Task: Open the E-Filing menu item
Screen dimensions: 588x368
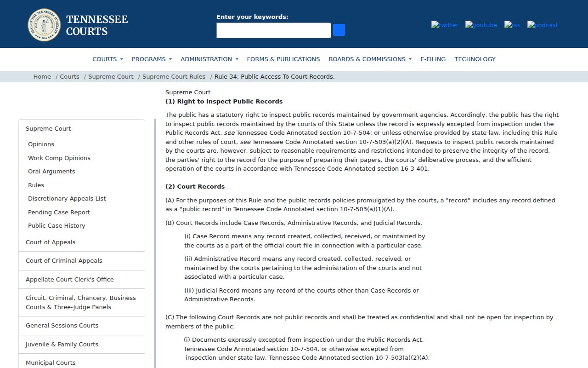Action: click(433, 59)
